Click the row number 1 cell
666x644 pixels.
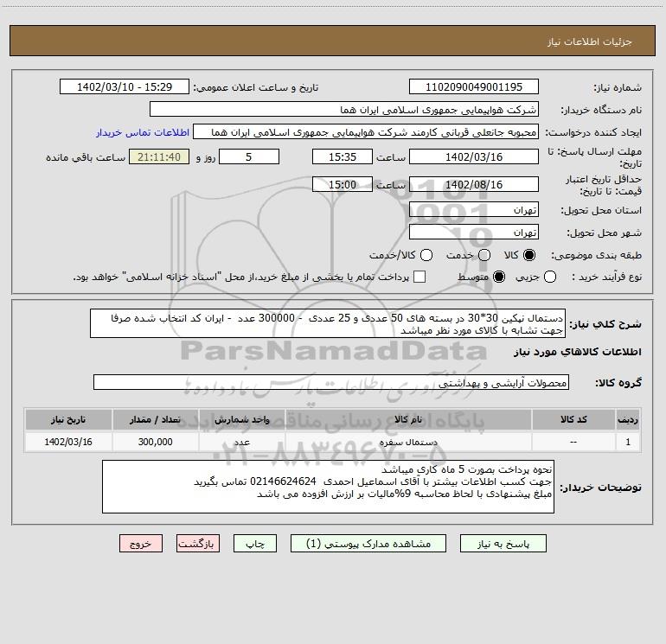point(628,442)
